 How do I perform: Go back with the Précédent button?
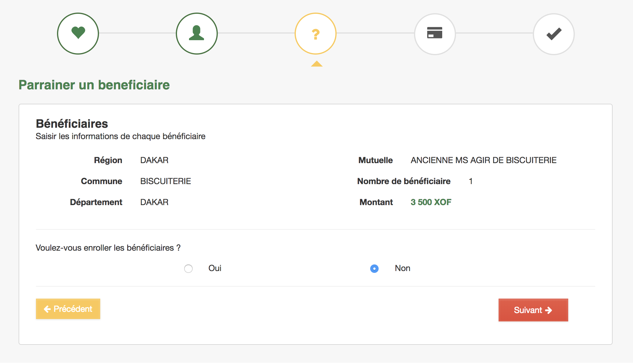(68, 309)
